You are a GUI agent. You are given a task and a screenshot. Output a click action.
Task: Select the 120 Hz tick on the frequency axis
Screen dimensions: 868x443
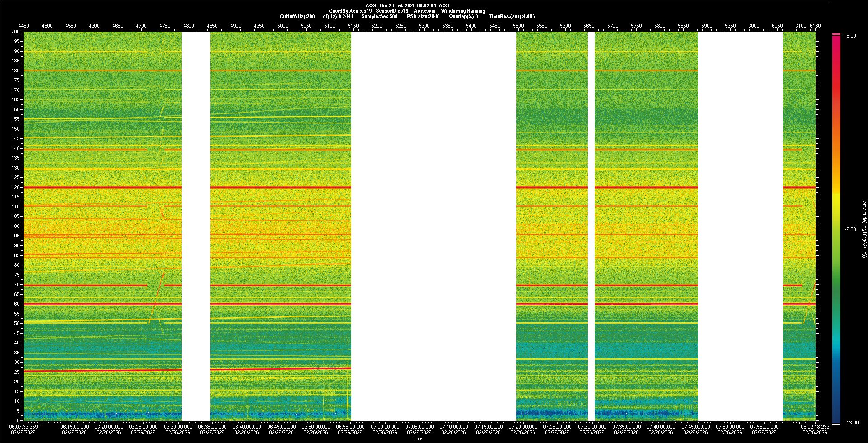click(16, 187)
